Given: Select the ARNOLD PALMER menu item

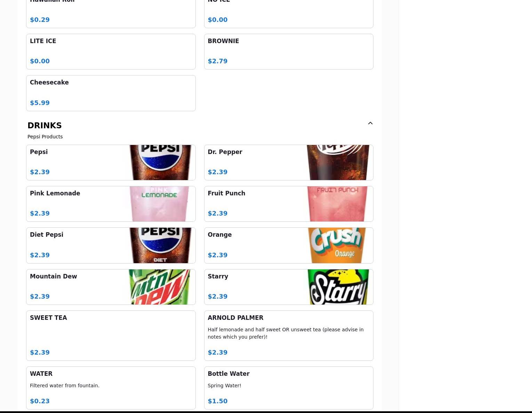Looking at the screenshot, I should coord(289,335).
